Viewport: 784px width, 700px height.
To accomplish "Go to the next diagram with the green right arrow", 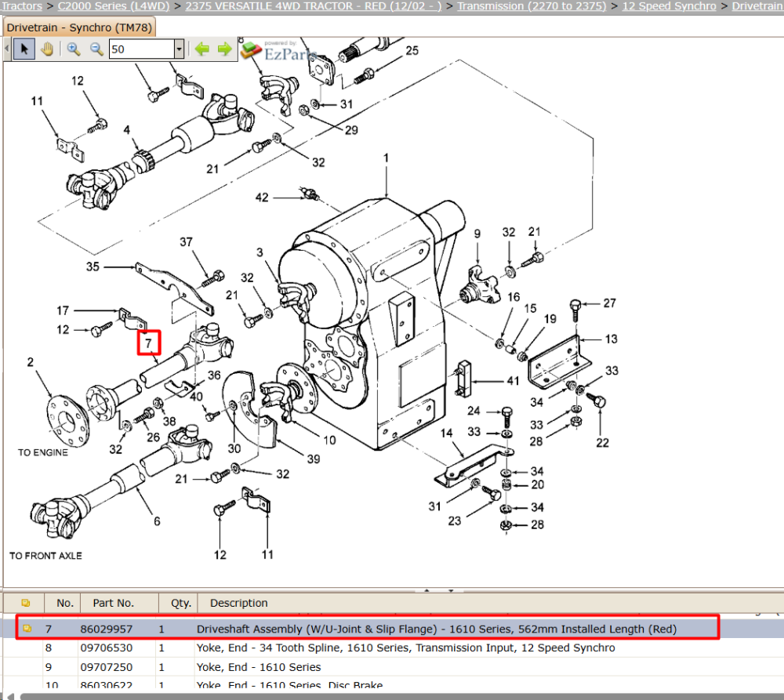I will coord(224,49).
